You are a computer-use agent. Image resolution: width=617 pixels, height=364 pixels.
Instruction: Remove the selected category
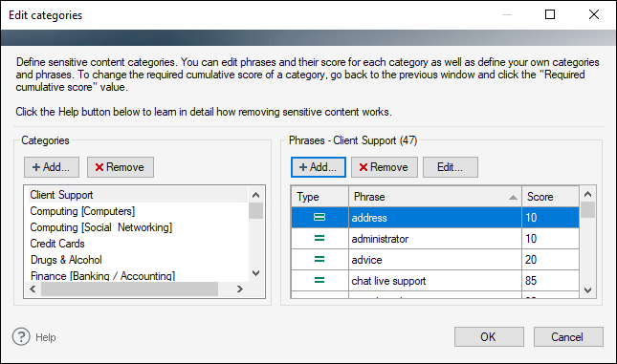[x=121, y=167]
